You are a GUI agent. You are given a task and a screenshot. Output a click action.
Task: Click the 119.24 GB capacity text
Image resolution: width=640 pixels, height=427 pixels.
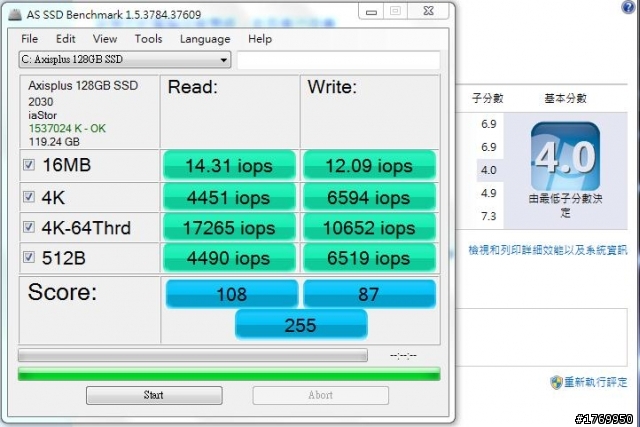[x=54, y=142]
